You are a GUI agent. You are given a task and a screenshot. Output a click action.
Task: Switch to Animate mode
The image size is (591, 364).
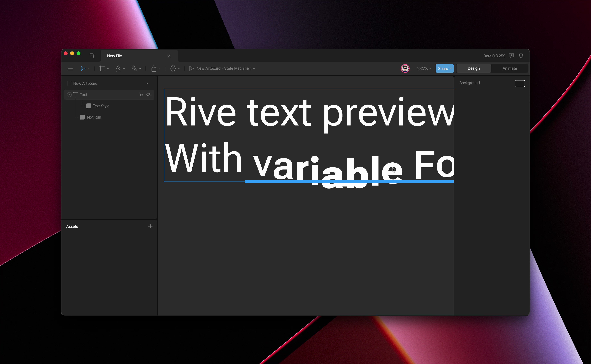click(x=510, y=68)
